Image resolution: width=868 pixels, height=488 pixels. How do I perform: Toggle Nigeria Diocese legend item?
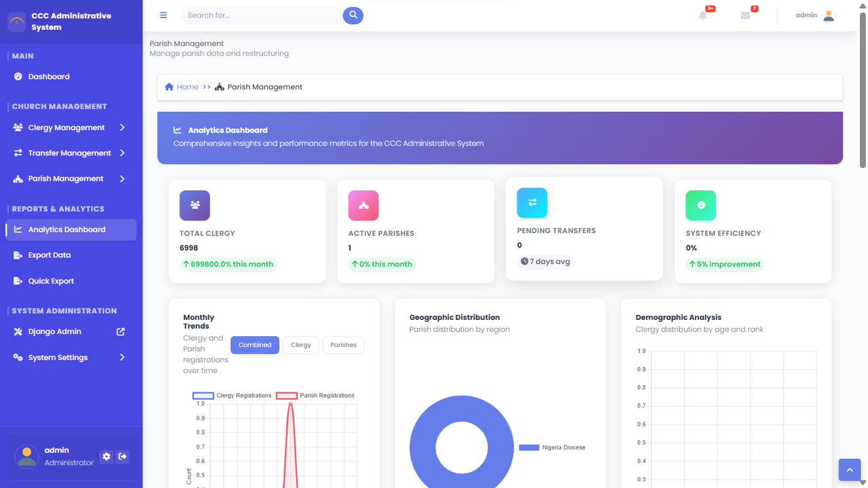(x=552, y=447)
